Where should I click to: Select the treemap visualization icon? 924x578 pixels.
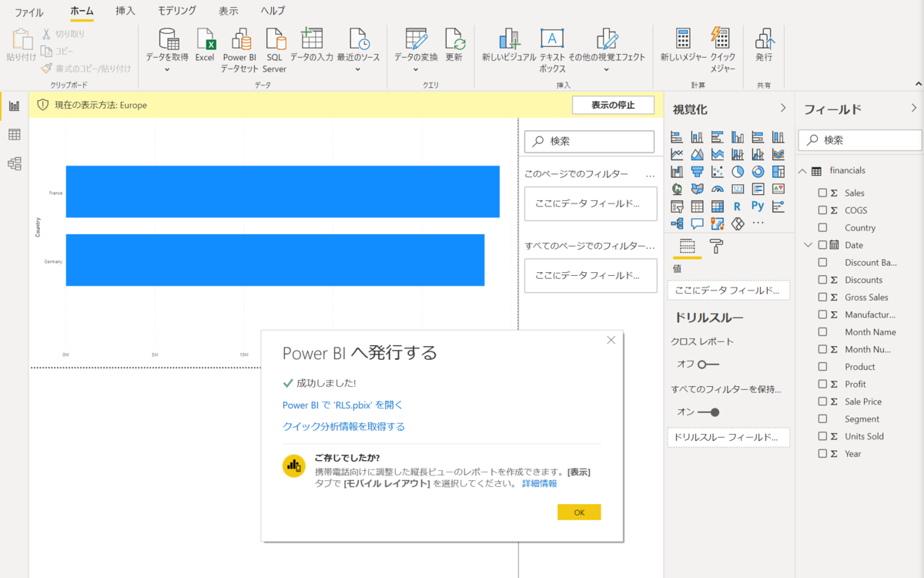point(777,172)
